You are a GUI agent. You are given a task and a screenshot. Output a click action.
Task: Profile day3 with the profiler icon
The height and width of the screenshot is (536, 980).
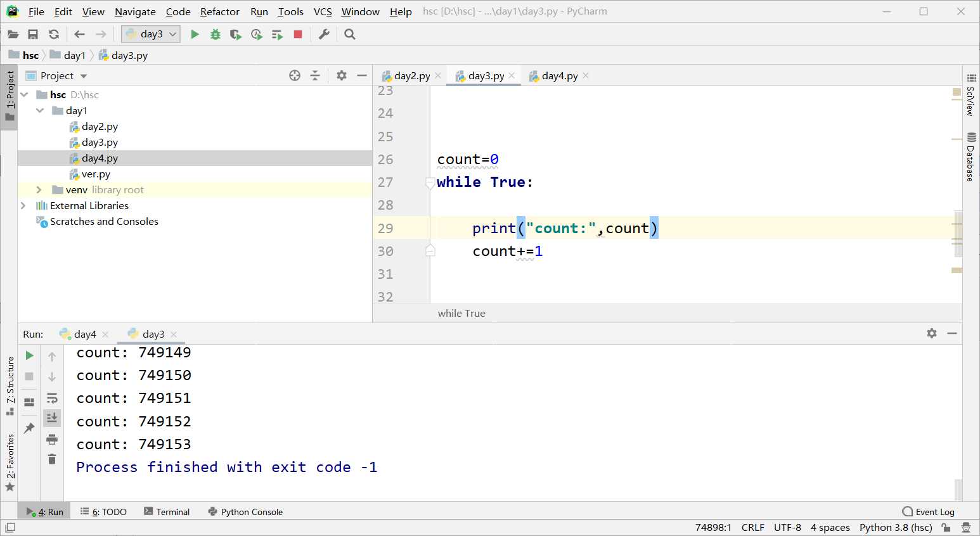(x=257, y=34)
